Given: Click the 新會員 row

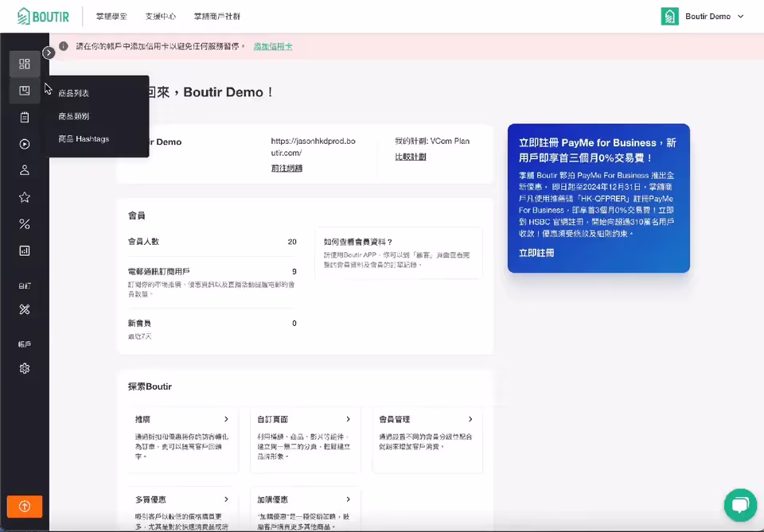Looking at the screenshot, I should pos(212,329).
